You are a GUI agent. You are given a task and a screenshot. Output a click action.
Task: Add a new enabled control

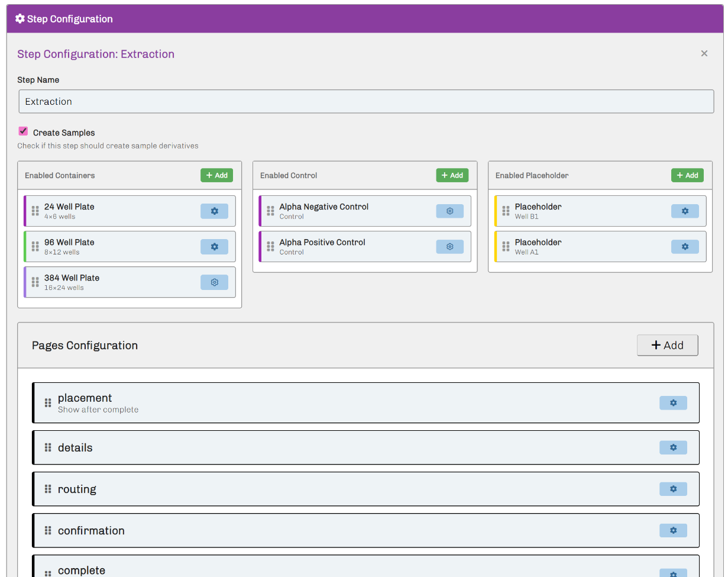pos(452,175)
